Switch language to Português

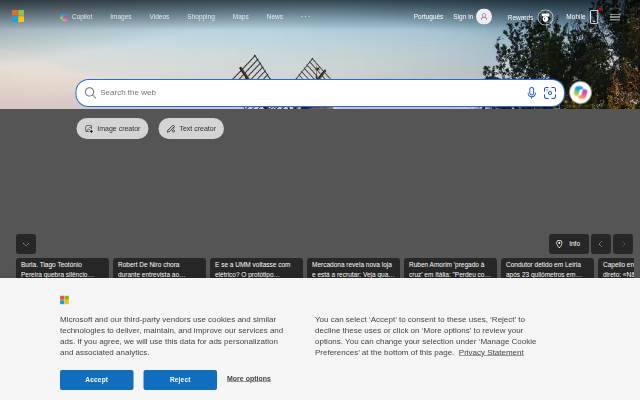click(428, 17)
